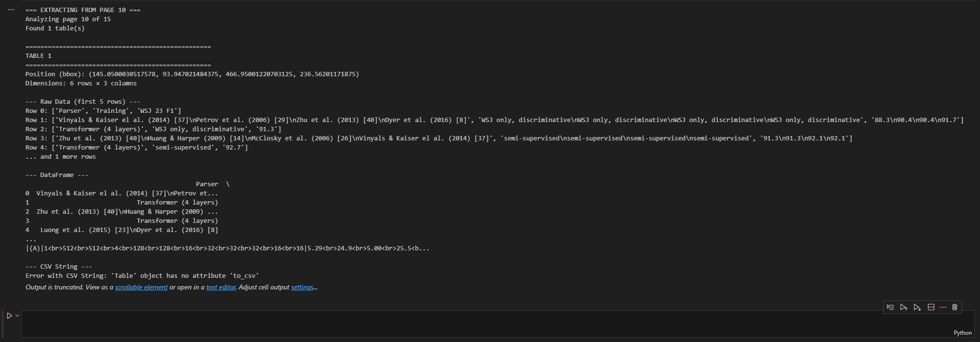
Task: Click DataFrame row 4 Luong et al.
Action: (122, 230)
